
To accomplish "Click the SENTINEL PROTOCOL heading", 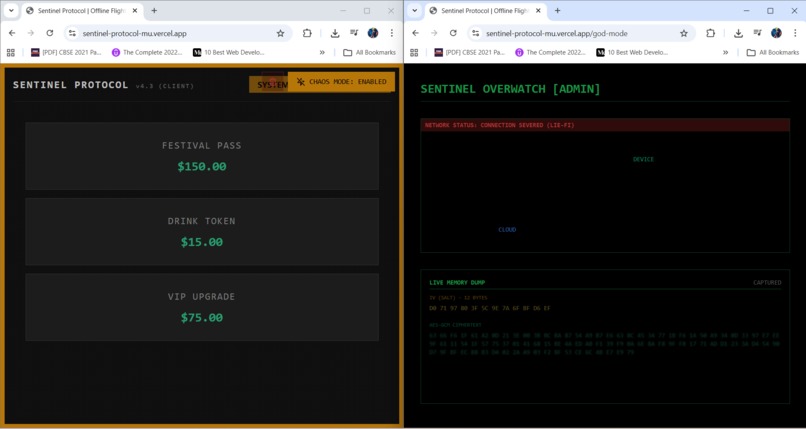I will 71,85.
